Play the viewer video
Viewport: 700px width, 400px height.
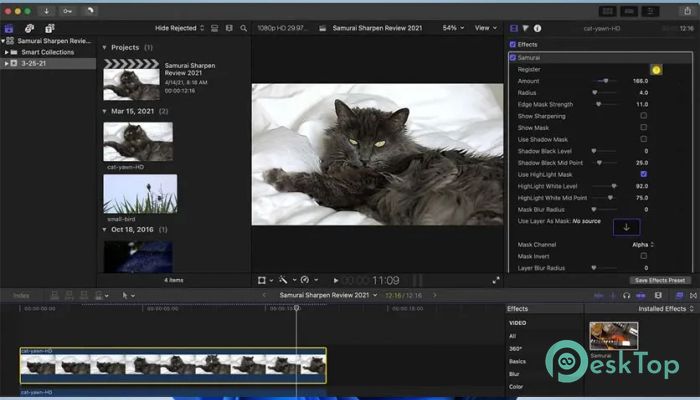[336, 280]
